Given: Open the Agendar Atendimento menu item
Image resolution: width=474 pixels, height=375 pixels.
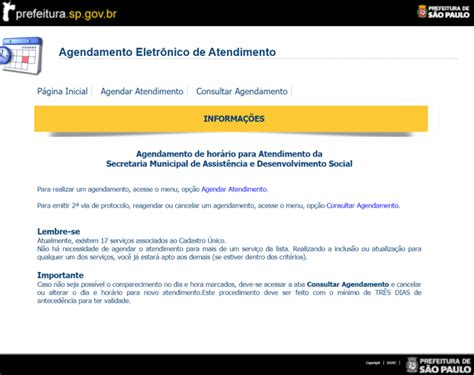Looking at the screenshot, I should coord(142,91).
